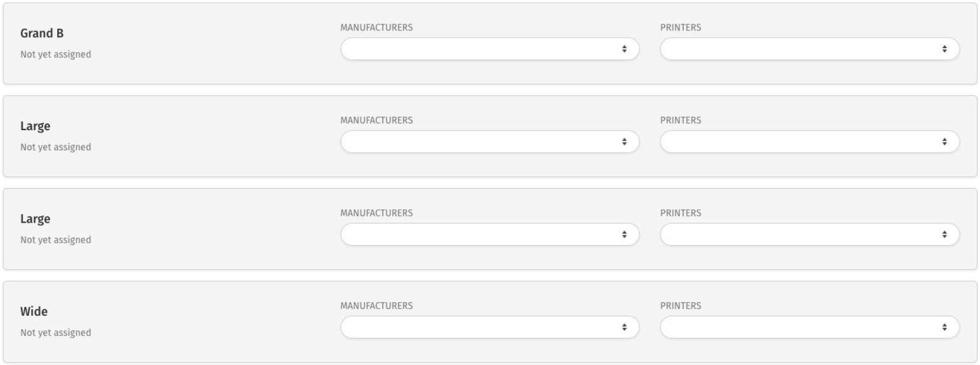Select the Grand B row title

coord(42,33)
